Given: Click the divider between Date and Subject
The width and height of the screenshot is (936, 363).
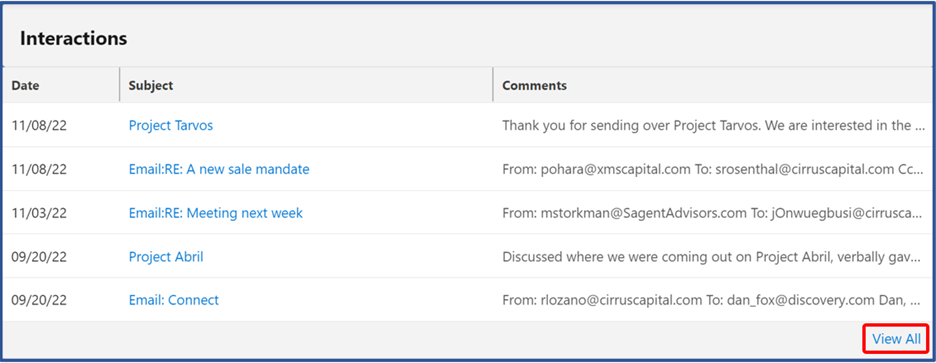Looking at the screenshot, I should coord(119,85).
